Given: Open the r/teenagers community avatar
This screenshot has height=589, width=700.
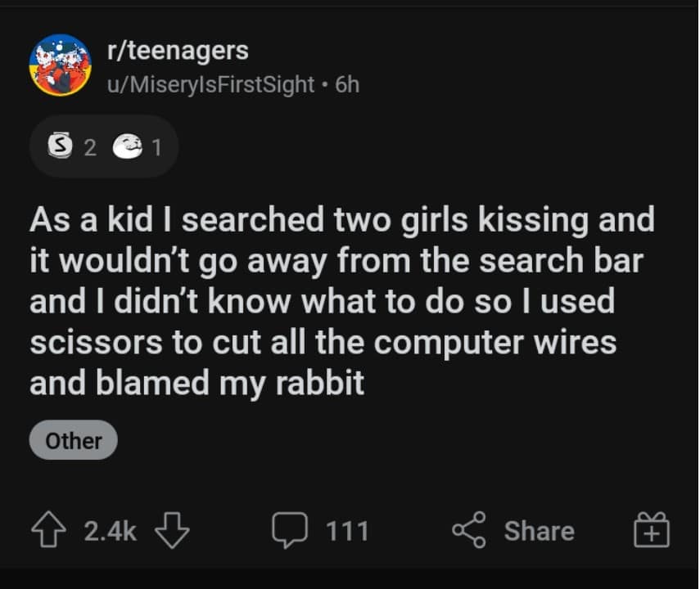Looking at the screenshot, I should click(x=59, y=65).
